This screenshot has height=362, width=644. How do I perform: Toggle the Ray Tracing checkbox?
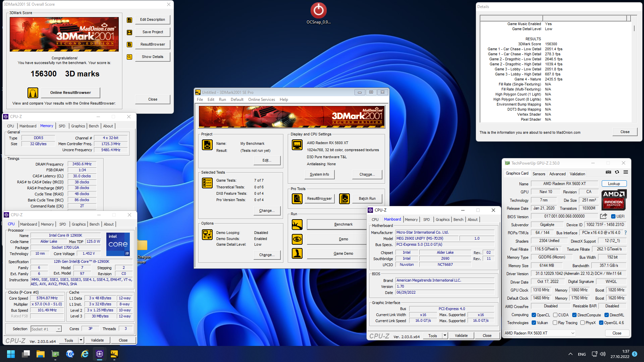pyautogui.click(x=555, y=323)
